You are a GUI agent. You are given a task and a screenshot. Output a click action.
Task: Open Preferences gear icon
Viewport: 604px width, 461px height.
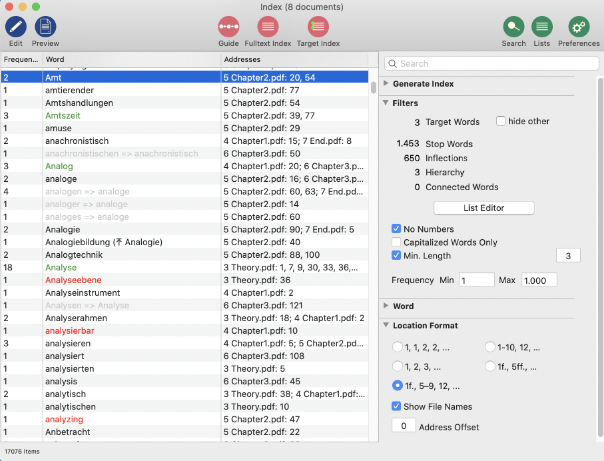[x=579, y=27]
